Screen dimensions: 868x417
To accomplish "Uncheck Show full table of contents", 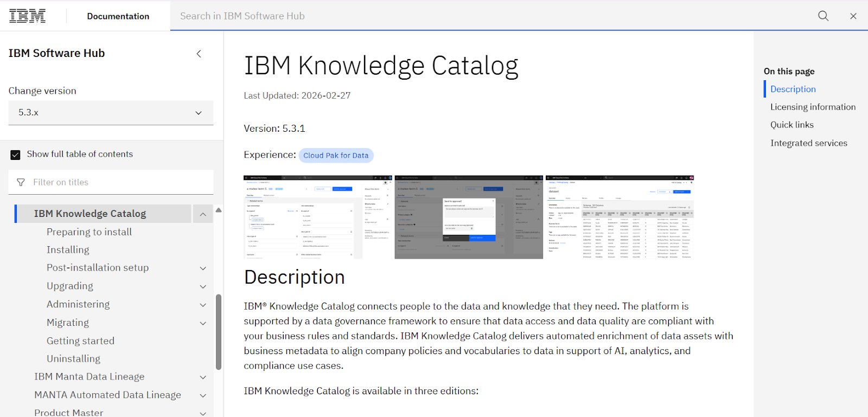I will 15,155.
